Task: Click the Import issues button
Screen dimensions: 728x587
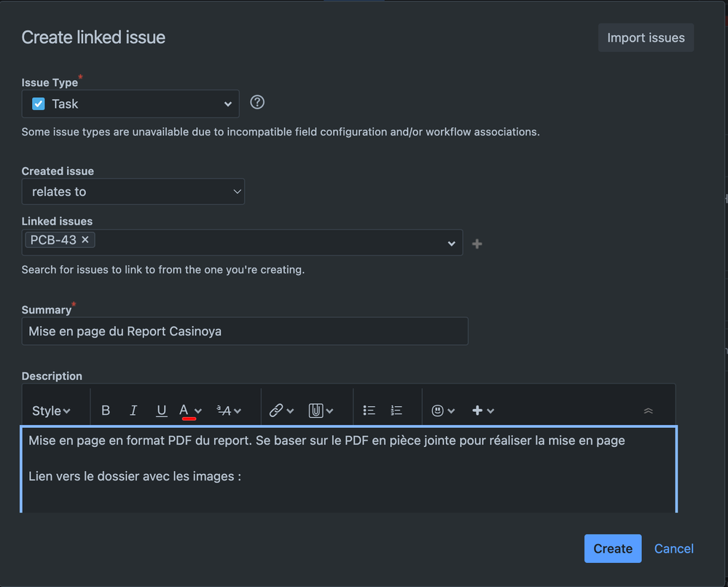Action: [646, 38]
